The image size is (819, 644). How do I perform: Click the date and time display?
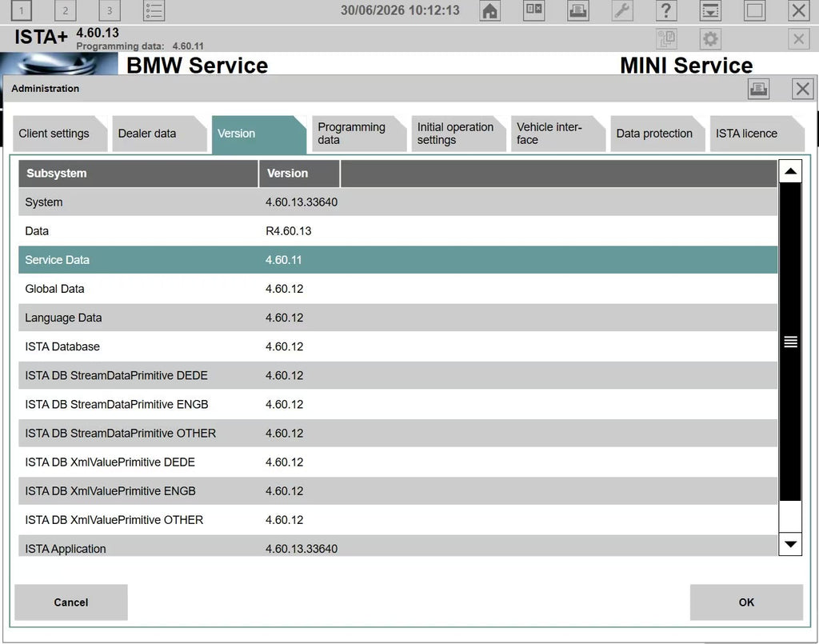tap(400, 10)
